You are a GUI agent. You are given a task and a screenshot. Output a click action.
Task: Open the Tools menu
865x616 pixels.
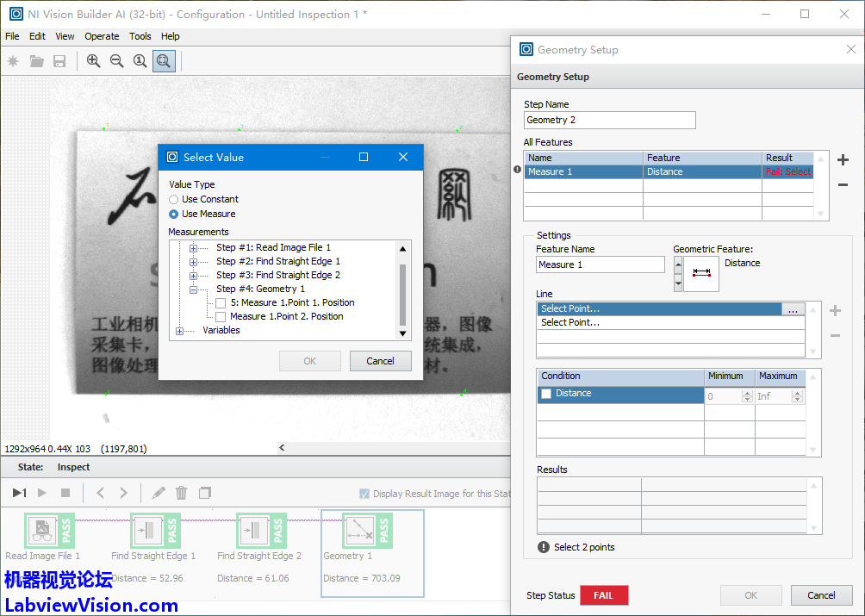[140, 36]
